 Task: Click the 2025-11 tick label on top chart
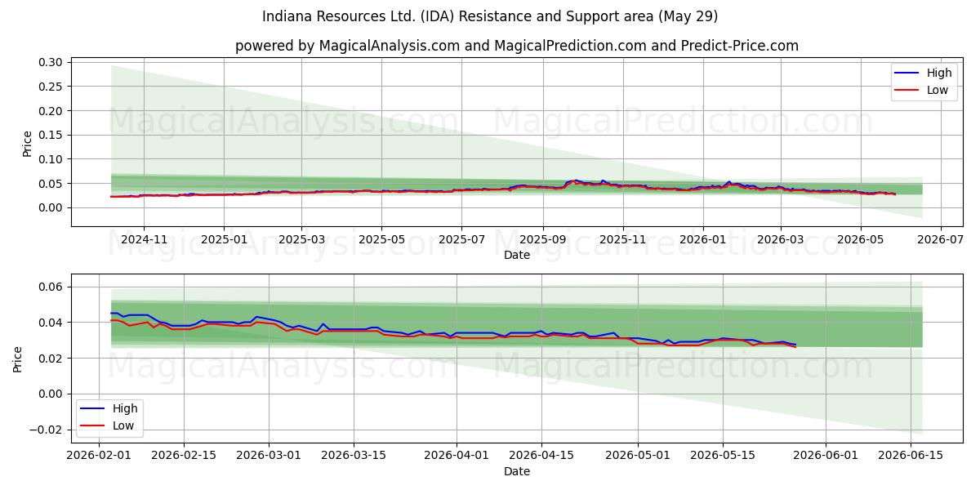click(x=623, y=240)
